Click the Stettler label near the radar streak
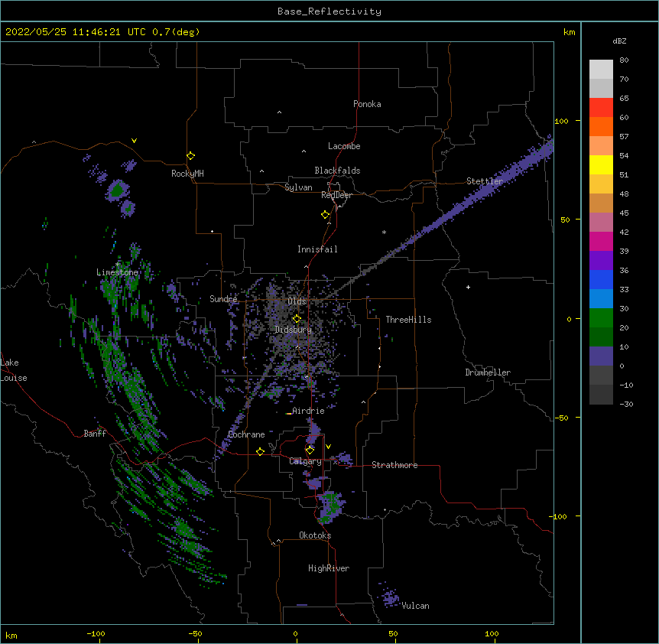Viewport: 659px width, 644px height. point(485,181)
